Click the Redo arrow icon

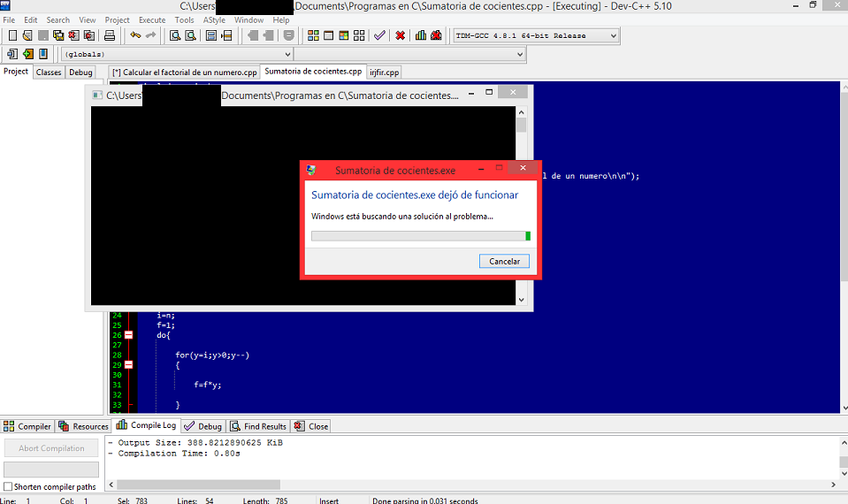(151, 35)
